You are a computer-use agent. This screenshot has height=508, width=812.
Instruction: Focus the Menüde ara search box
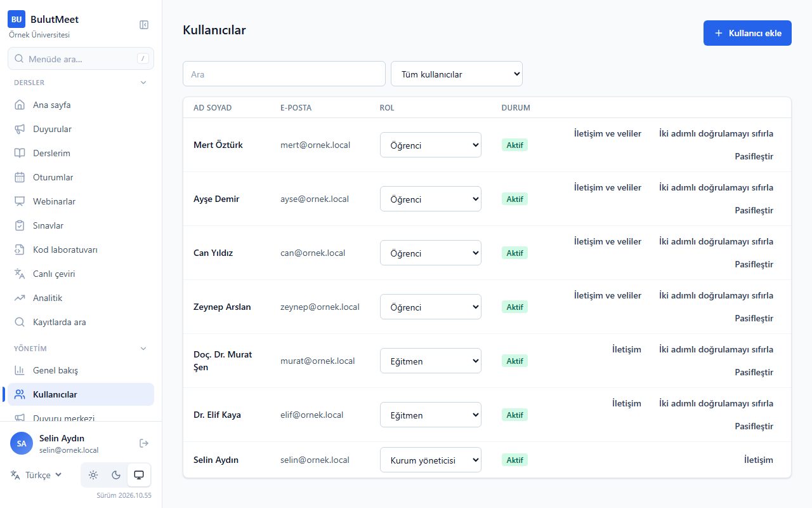(81, 59)
